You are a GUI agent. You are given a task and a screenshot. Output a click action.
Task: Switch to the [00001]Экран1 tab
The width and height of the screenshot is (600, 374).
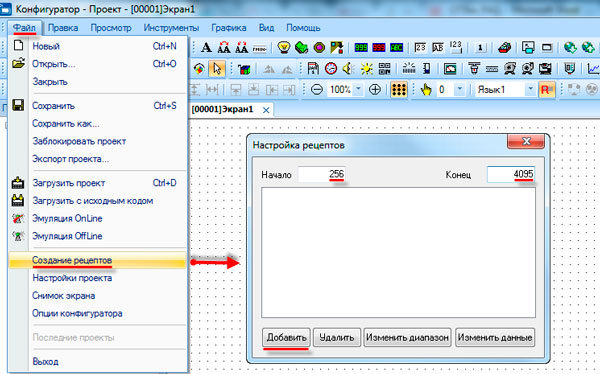coord(222,109)
